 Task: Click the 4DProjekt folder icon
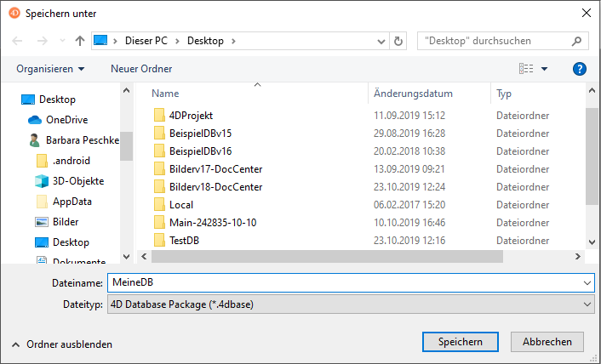pyautogui.click(x=158, y=115)
